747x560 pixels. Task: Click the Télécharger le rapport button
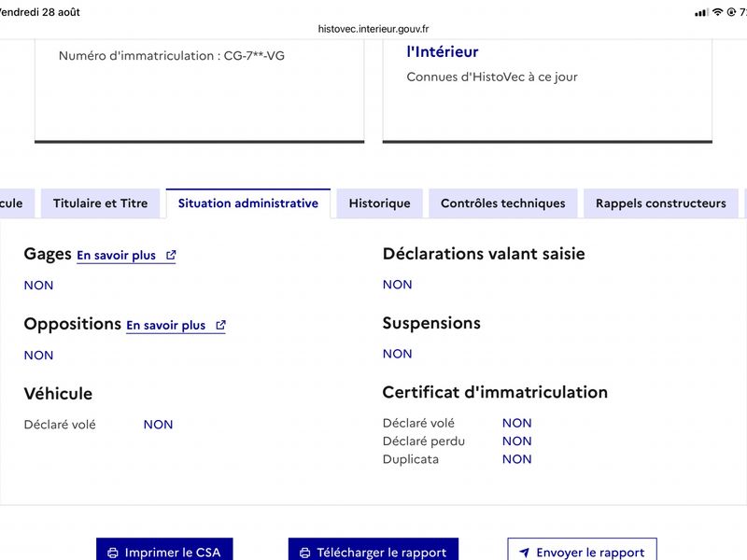coord(373,551)
